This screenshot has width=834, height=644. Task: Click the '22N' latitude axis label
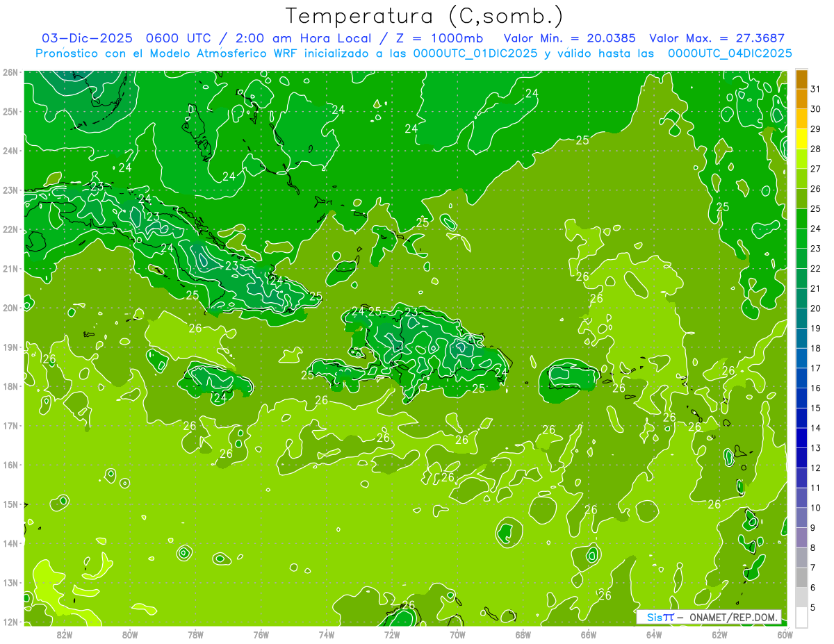[x=10, y=229]
